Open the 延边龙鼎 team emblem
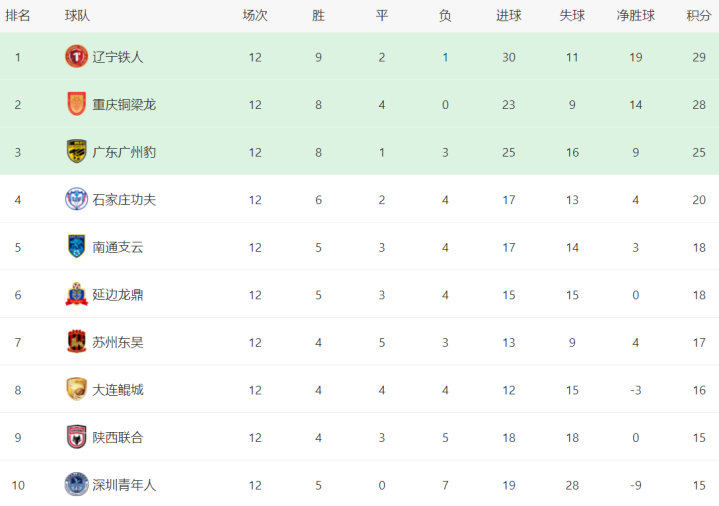Viewport: 719px width, 506px height. tap(76, 294)
